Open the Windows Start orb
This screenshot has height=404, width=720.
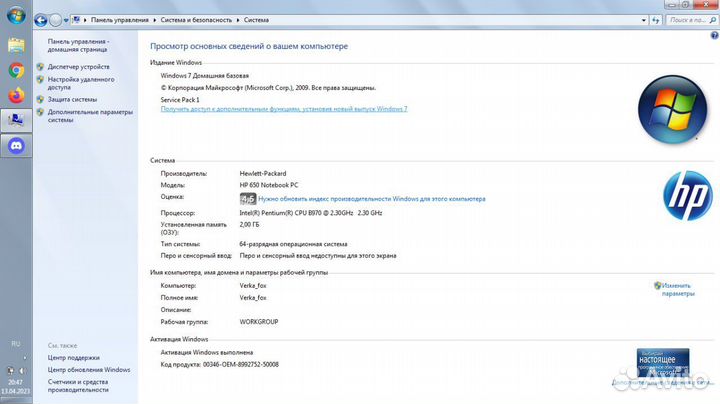coord(16,16)
